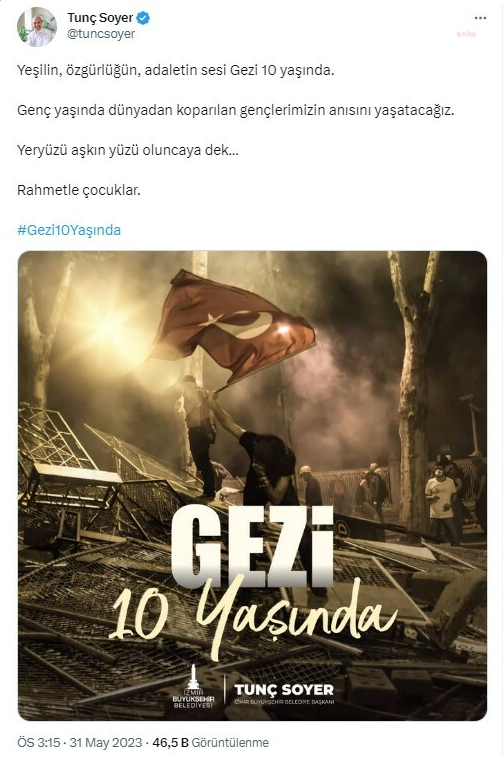
Task: Open Tunç Soyer's profile avatar
Action: pos(37,27)
